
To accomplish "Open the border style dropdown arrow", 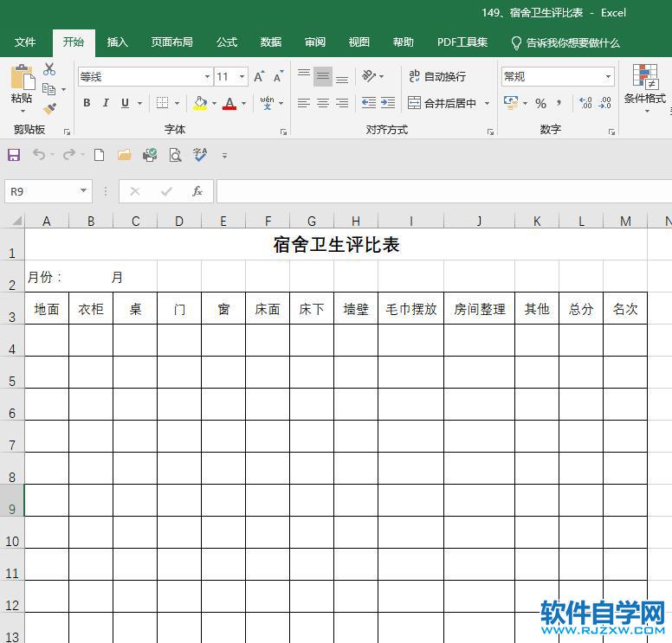I will tap(177, 103).
